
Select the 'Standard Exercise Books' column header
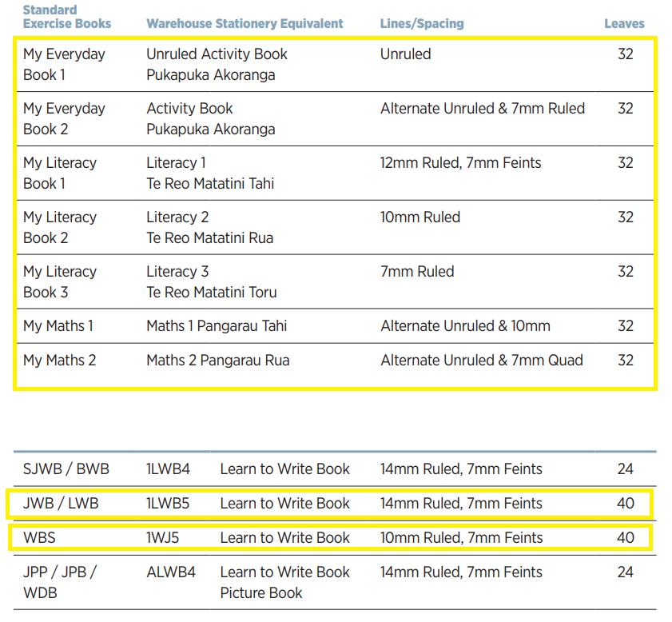67,17
